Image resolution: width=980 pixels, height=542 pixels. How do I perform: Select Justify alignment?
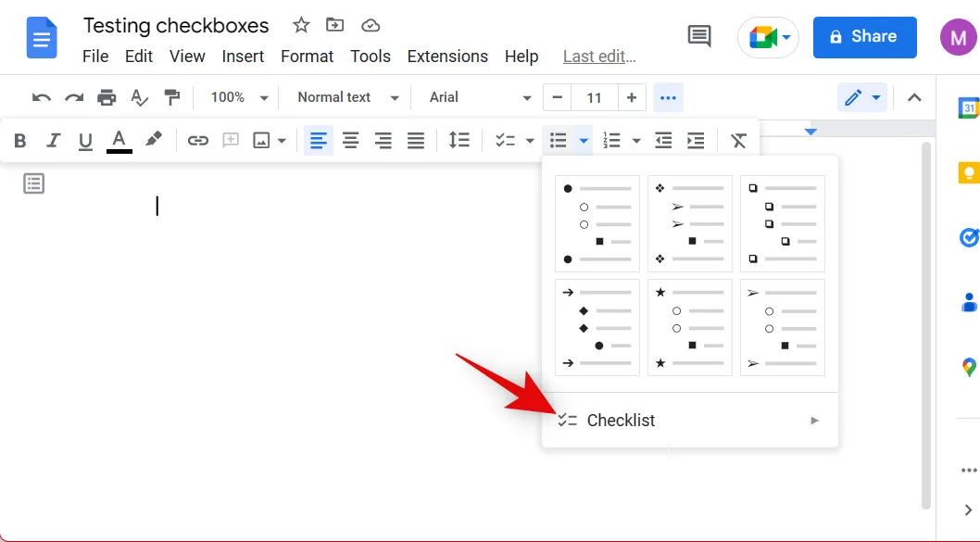coord(416,140)
